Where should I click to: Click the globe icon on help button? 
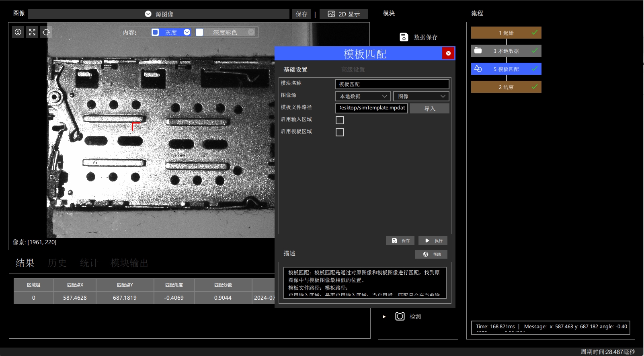coord(426,254)
